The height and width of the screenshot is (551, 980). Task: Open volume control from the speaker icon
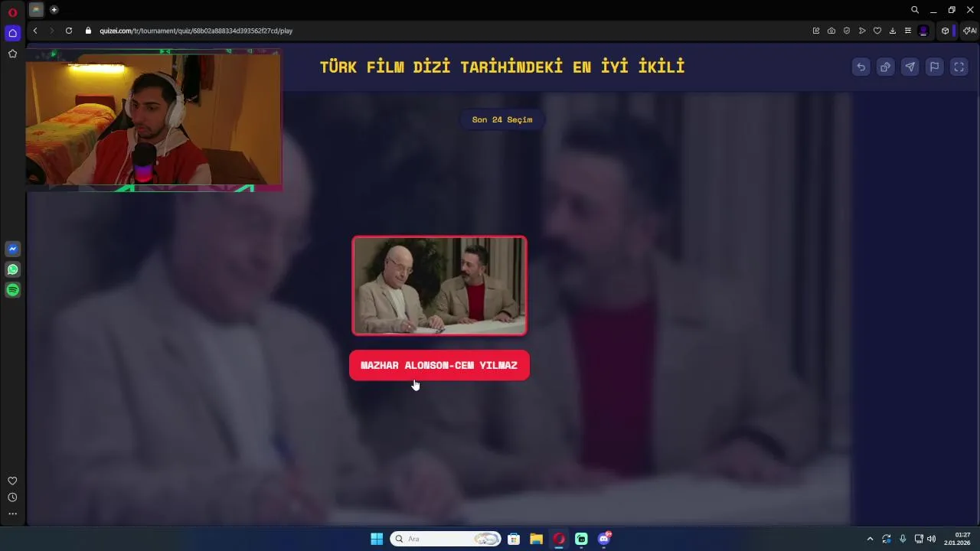point(932,539)
